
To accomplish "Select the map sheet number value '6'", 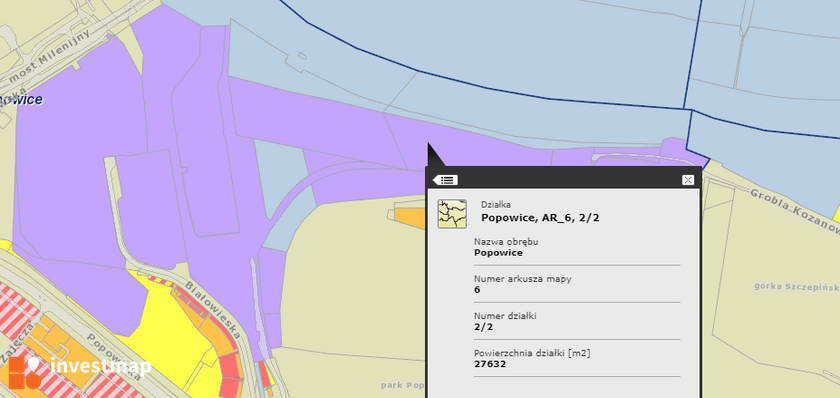I will [x=477, y=290].
